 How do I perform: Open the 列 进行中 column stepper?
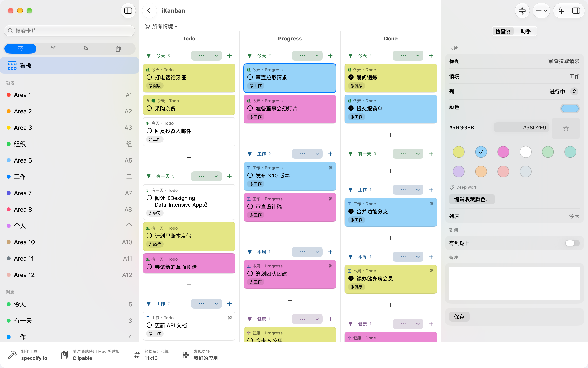pyautogui.click(x=574, y=92)
